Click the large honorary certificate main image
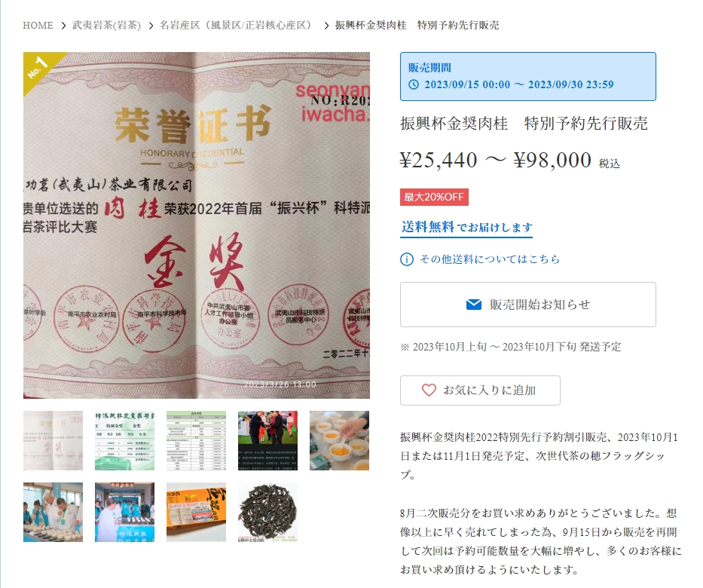 [x=197, y=225]
